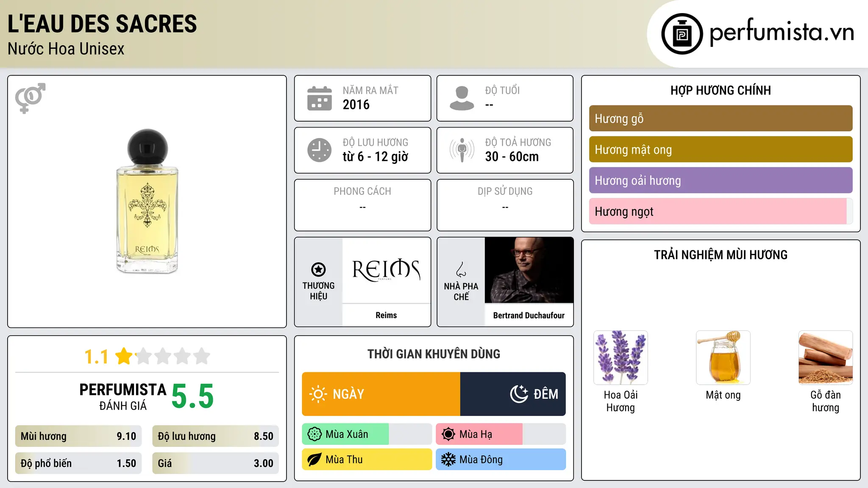Viewport: 868px width, 488px height.
Task: Click the longevity value từ 6 - 12 giờ
Action: coord(376,157)
